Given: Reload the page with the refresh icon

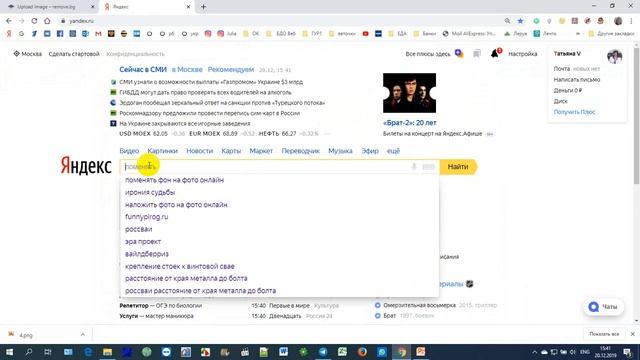Looking at the screenshot, I should pyautogui.click(x=34, y=21).
